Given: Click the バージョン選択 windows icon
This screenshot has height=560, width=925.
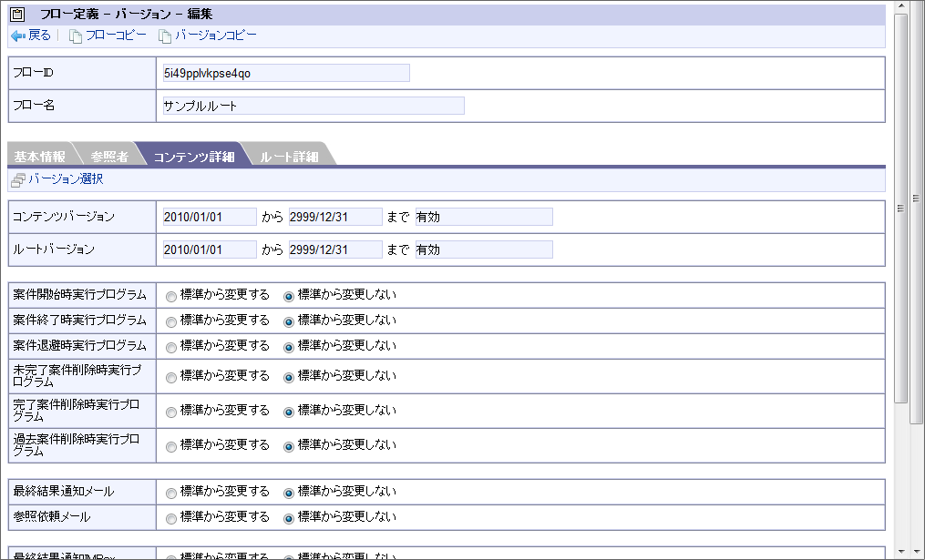Looking at the screenshot, I should click(x=18, y=179).
